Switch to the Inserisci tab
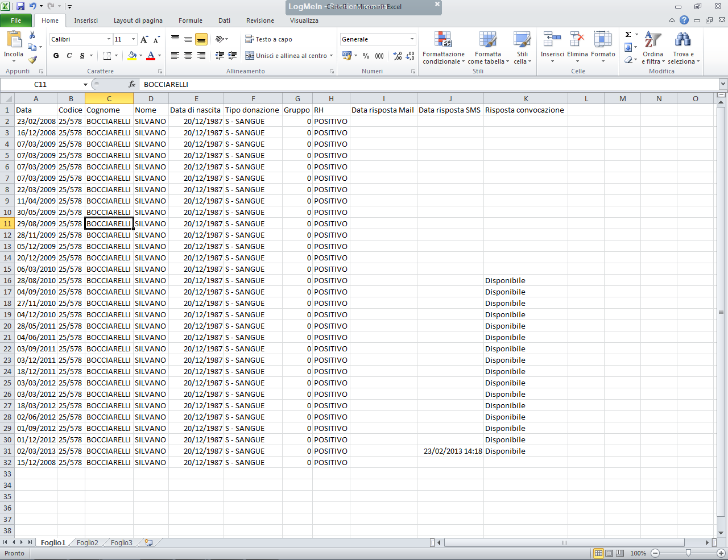This screenshot has height=560, width=728. (x=86, y=20)
